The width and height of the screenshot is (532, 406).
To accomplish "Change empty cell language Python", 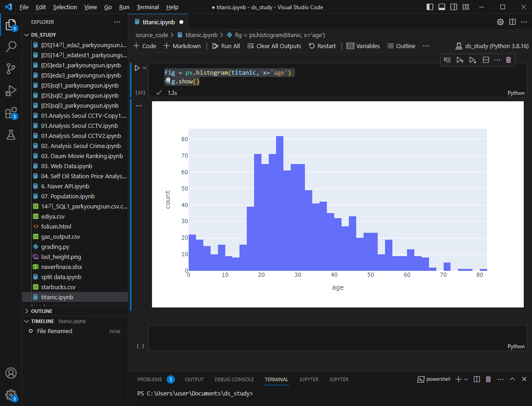I will tap(516, 346).
